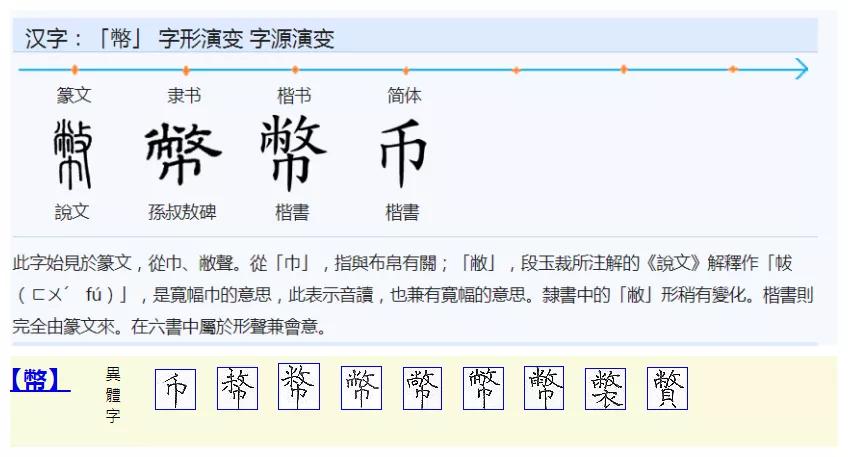
Task: Click the arrowhead ending the timeline
Action: tap(801, 69)
